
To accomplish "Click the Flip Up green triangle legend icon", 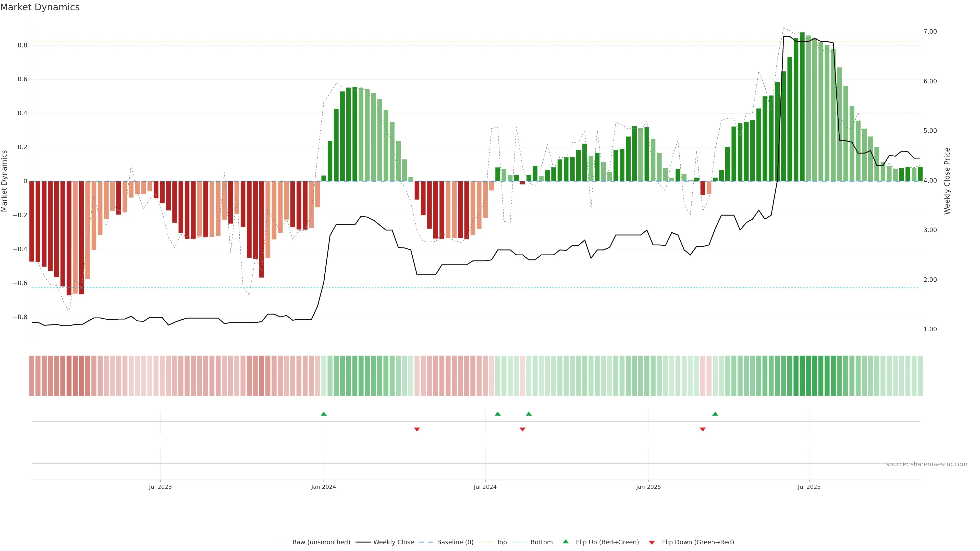I will click(x=566, y=542).
